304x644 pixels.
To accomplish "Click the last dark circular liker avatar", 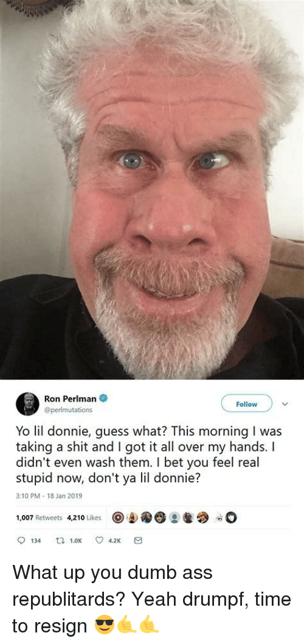I will (232, 516).
